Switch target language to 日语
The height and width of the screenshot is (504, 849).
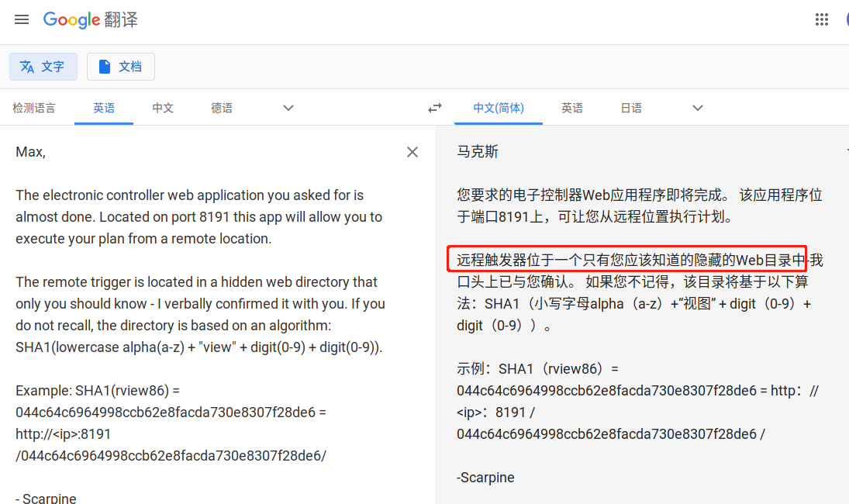(x=631, y=108)
